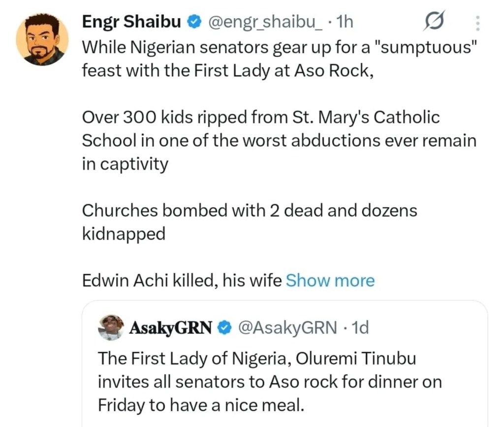The height and width of the screenshot is (427, 504).
Task: Open the three-dot more options menu
Action: (478, 23)
